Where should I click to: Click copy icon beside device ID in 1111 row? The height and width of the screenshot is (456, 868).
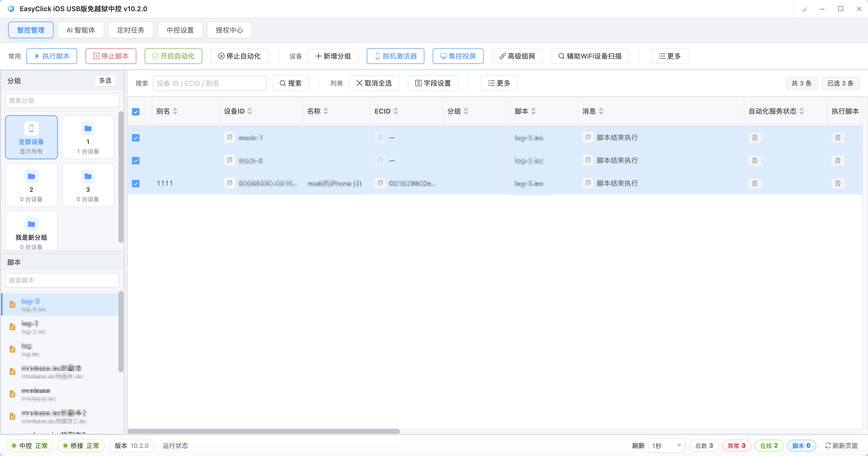(230, 183)
